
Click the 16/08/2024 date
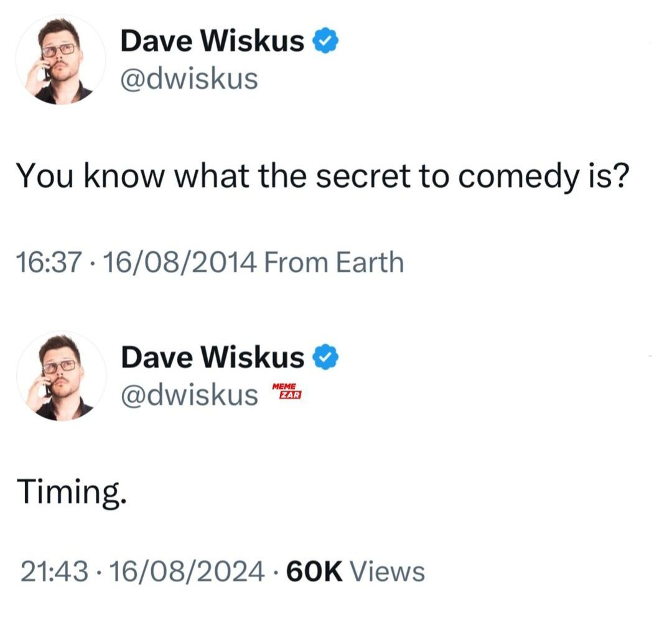pyautogui.click(x=187, y=572)
